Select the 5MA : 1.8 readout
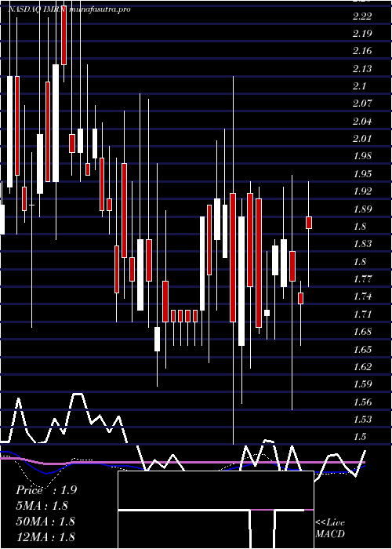 (x=42, y=506)
